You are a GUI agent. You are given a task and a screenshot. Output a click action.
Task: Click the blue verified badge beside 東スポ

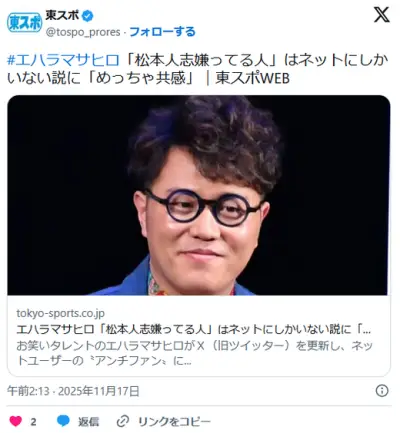click(x=88, y=16)
